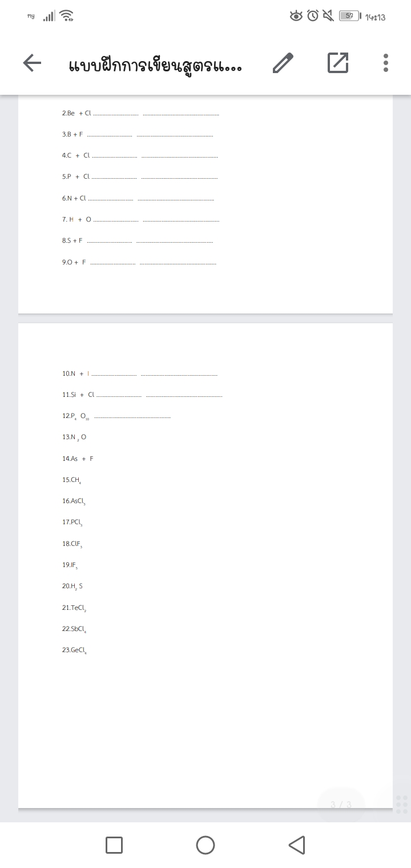This screenshot has height=868, width=411.
Task: Tap the alarm clock status icon
Action: (313, 16)
